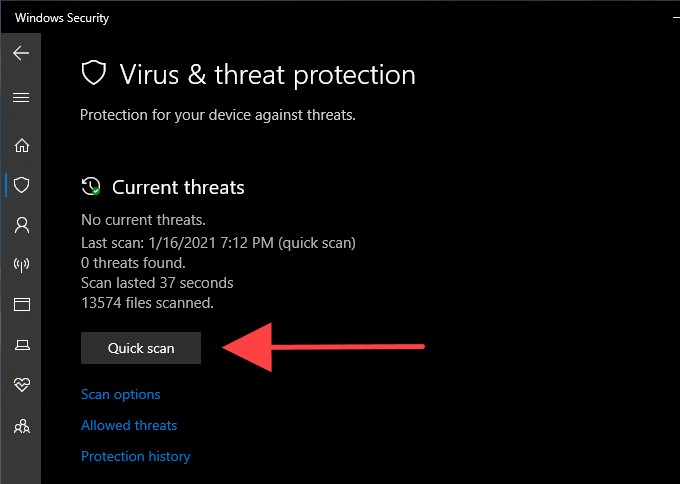Click the Current threats section heading
This screenshot has width=680, height=484.
[x=178, y=187]
